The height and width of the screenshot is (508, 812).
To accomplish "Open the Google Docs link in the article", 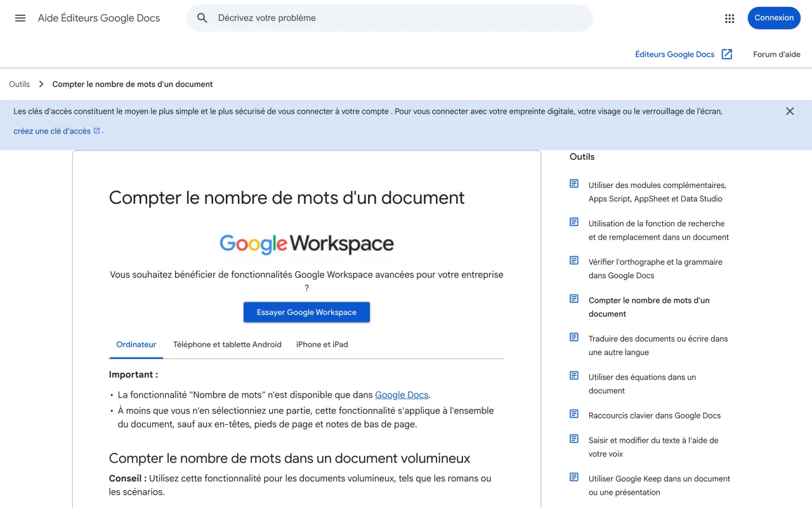I will (402, 395).
